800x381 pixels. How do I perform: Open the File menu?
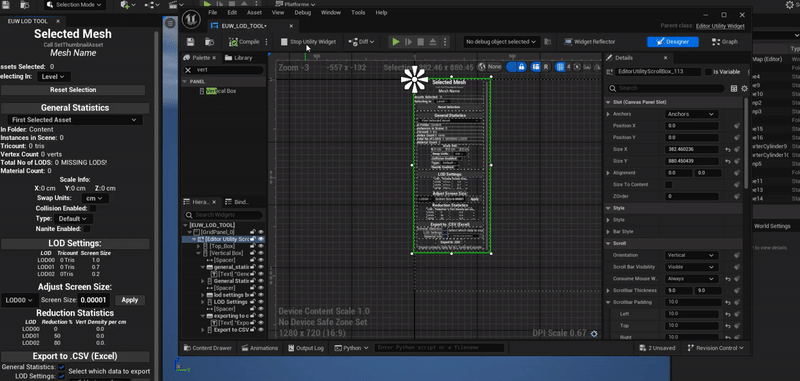coord(213,13)
